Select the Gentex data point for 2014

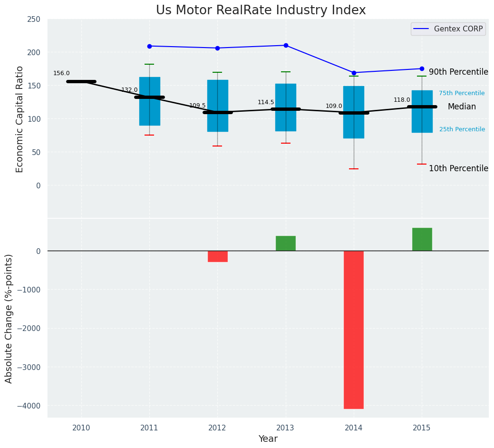click(x=354, y=73)
